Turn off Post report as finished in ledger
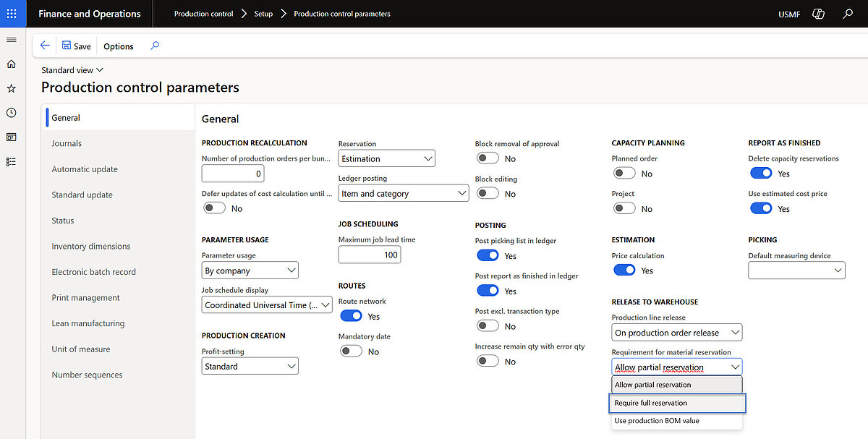Screen dimensions: 868x439 point(488,290)
